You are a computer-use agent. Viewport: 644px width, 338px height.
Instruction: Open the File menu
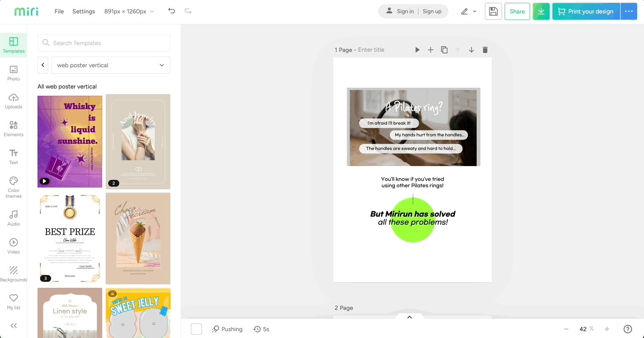click(59, 11)
